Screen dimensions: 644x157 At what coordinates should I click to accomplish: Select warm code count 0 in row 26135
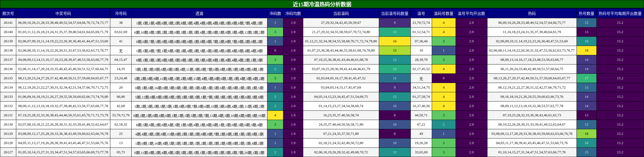[x=444, y=78]
